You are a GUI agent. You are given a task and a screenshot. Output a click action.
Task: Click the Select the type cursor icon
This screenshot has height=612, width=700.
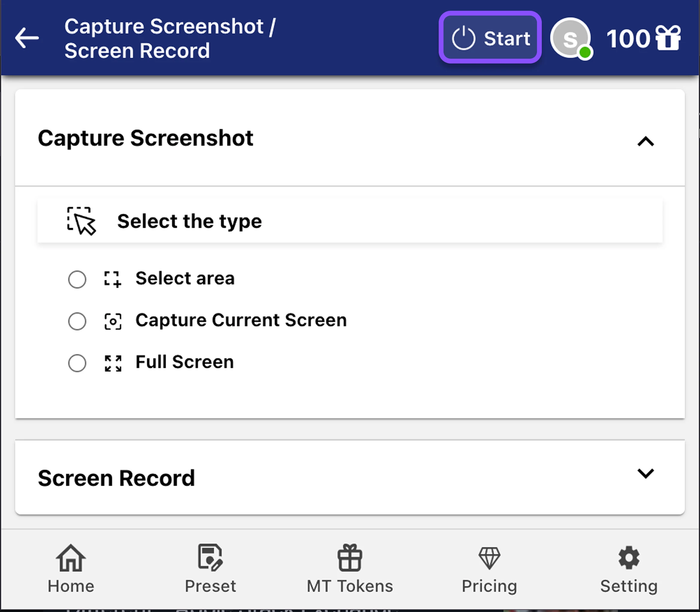click(81, 221)
